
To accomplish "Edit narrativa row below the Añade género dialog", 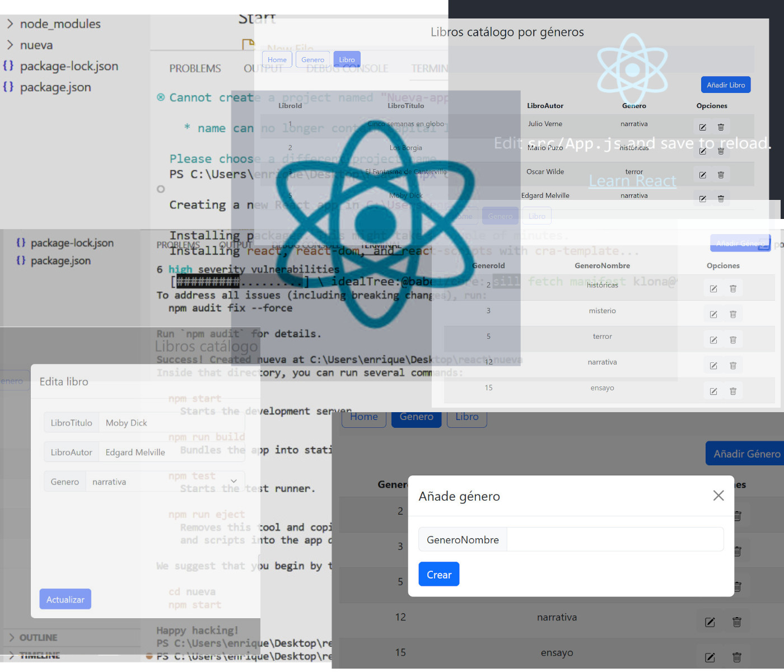I will click(710, 622).
